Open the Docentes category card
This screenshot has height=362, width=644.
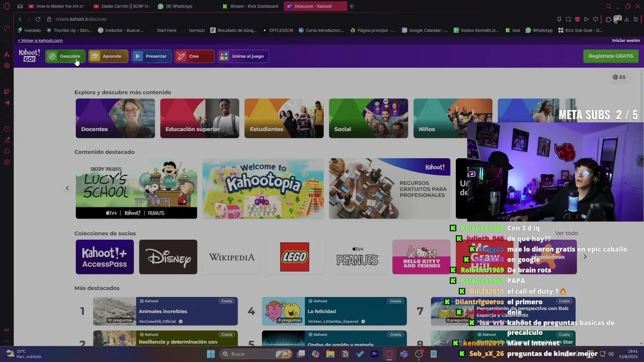tap(115, 118)
